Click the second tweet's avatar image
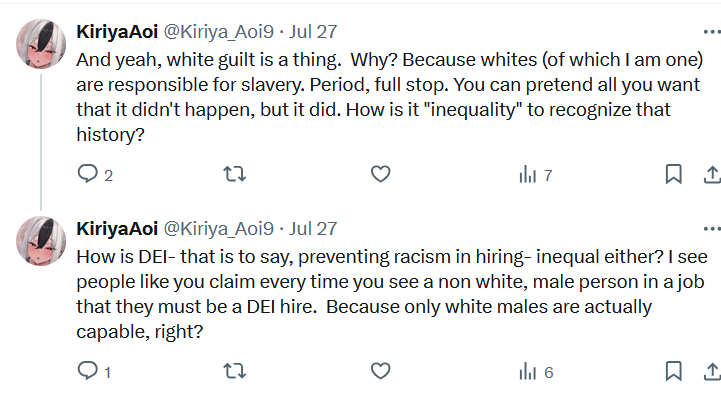721x399 pixels. click(x=41, y=240)
